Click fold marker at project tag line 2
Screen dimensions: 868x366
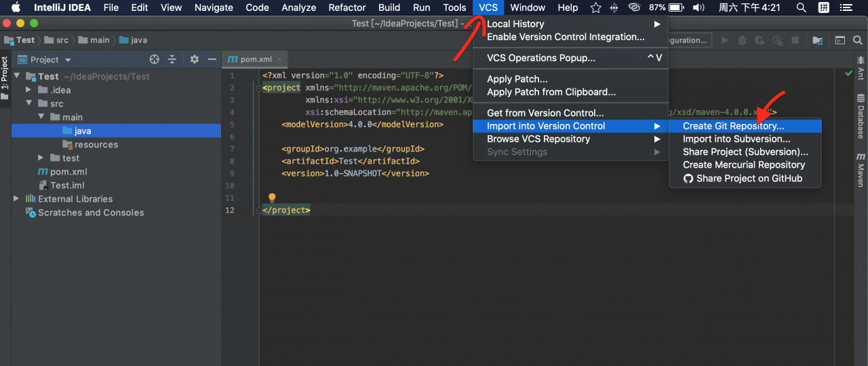pyautogui.click(x=258, y=88)
